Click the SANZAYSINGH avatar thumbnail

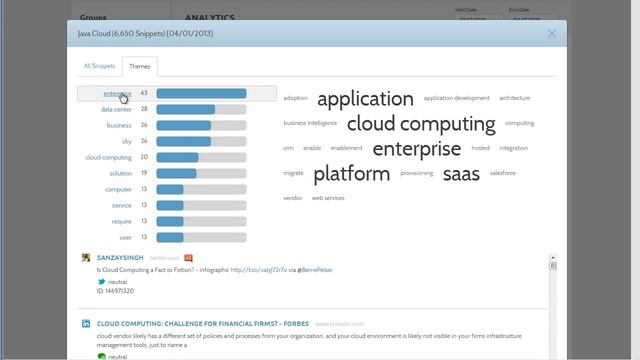pyautogui.click(x=86, y=258)
